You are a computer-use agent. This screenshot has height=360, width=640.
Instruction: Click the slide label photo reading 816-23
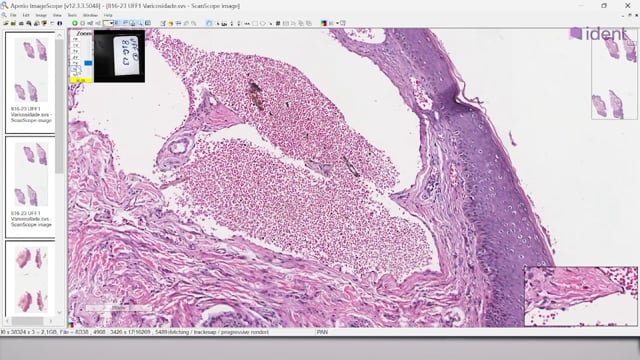(x=119, y=56)
